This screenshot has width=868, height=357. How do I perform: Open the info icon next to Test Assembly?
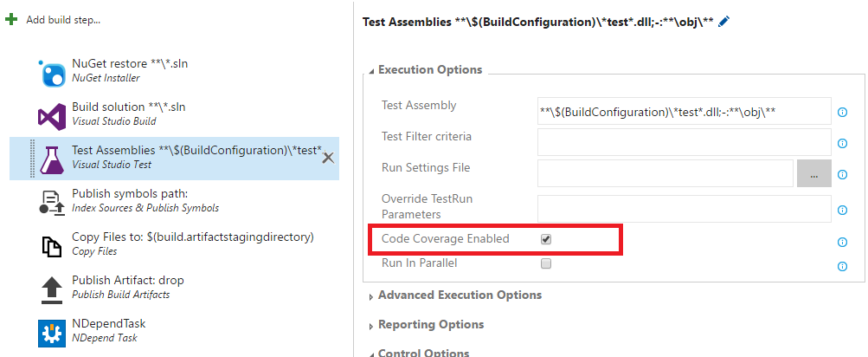[842, 112]
